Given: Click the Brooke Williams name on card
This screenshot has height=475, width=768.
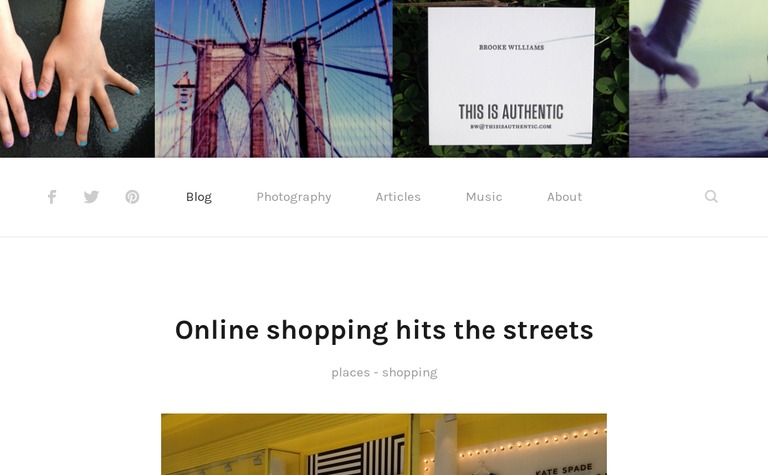Looking at the screenshot, I should [511, 48].
